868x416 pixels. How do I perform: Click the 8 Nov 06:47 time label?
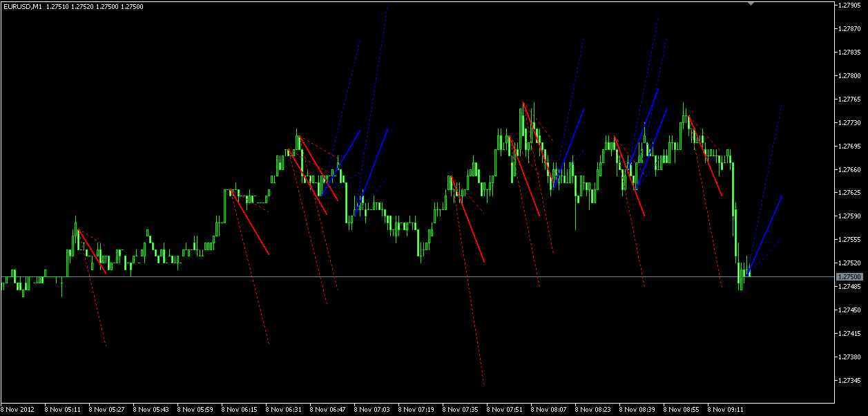coord(329,409)
